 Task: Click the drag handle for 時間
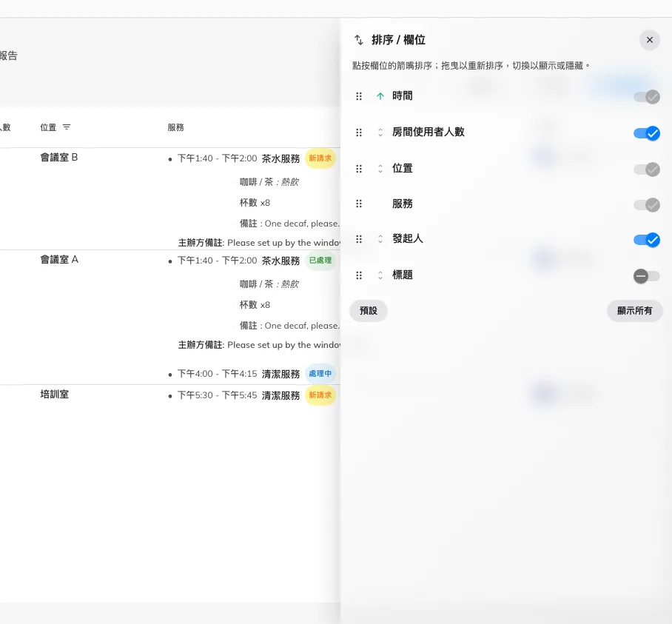[359, 96]
